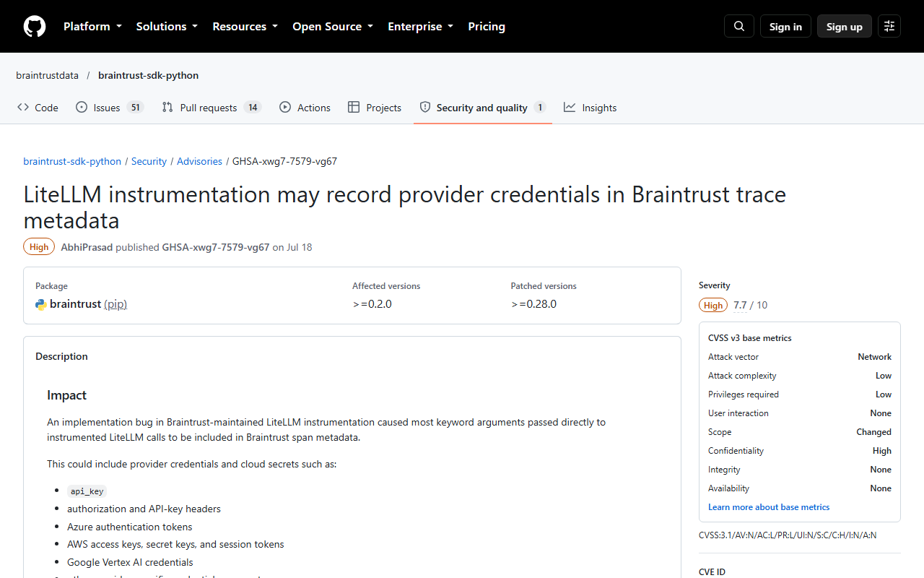Click the Sign up button
This screenshot has width=924, height=578.
(845, 26)
